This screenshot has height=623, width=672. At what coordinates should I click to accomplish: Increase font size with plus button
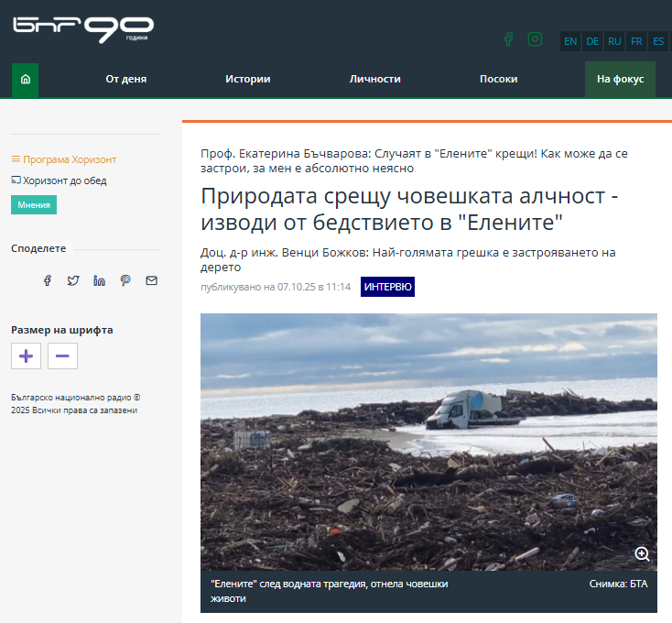click(26, 355)
